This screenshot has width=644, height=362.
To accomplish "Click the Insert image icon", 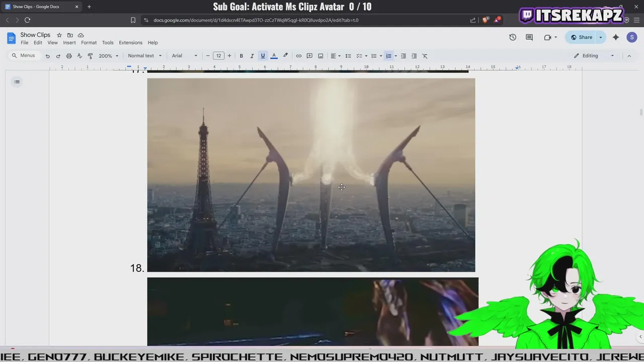I will coord(320,56).
